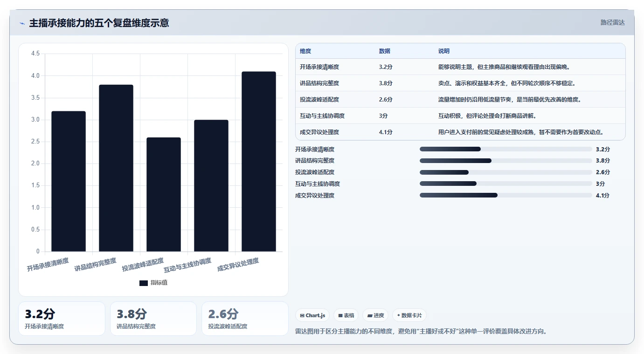
Task: Click the description starting 流量增加时
Action: click(x=510, y=100)
